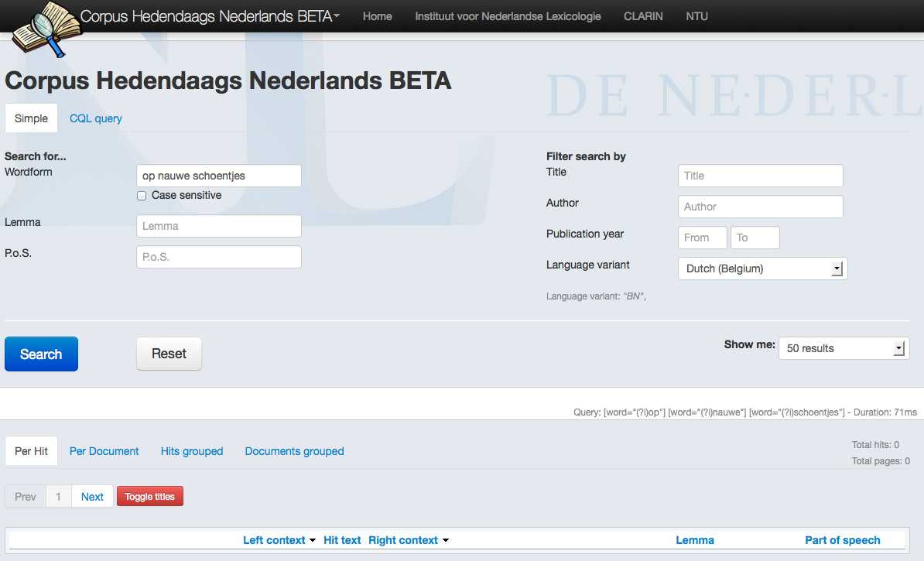Sort by Hit text column

[342, 540]
